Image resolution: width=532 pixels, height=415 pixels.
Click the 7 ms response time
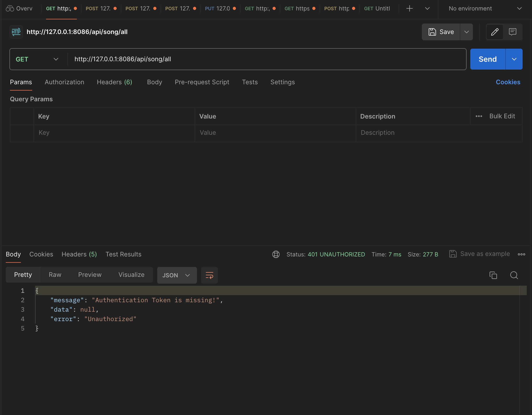(x=395, y=254)
